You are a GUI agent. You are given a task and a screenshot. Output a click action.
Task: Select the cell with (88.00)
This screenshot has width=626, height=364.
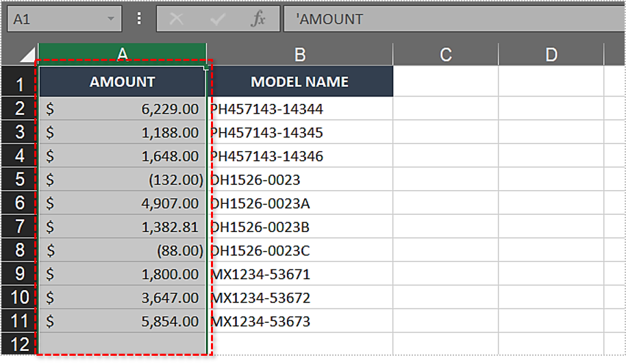122,250
